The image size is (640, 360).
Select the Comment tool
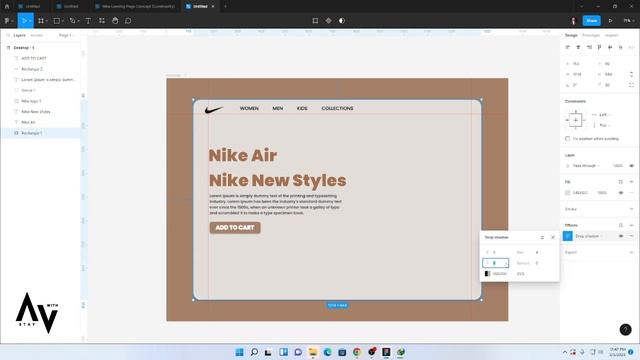(x=128, y=20)
